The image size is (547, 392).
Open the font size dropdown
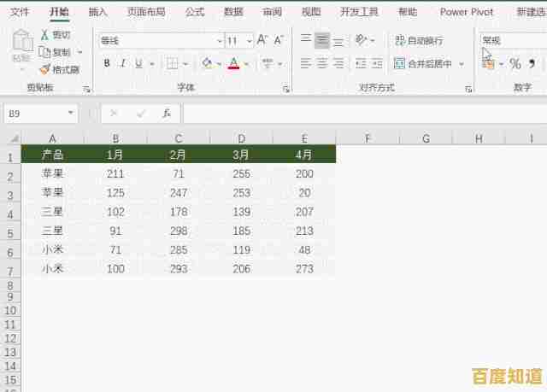[x=249, y=40]
